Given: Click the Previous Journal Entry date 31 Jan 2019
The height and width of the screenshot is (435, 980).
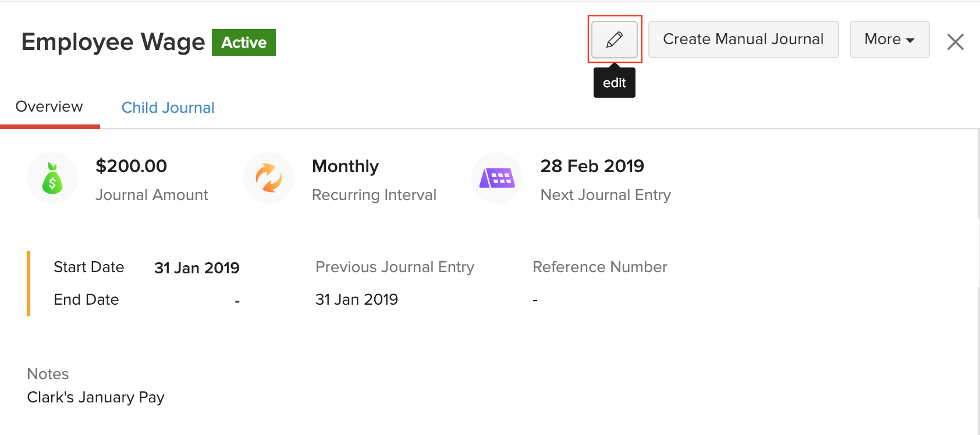Looking at the screenshot, I should 357,299.
